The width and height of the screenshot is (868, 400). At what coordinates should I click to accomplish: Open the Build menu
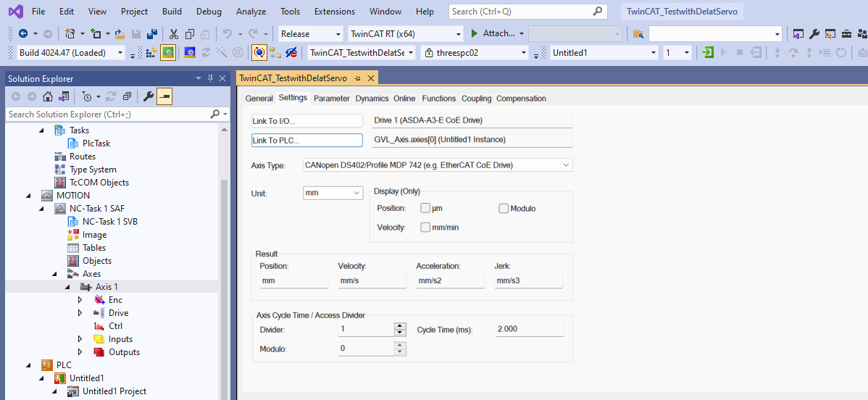(x=172, y=11)
